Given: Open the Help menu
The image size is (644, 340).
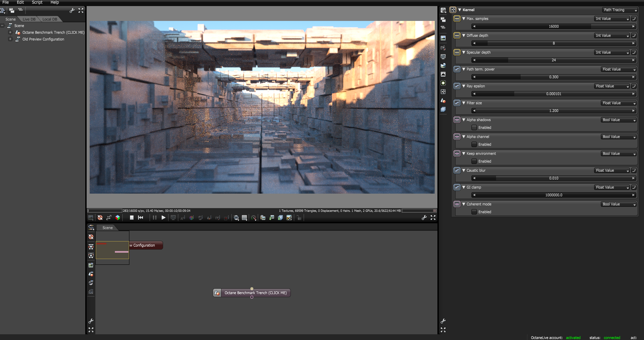Looking at the screenshot, I should (x=55, y=2).
